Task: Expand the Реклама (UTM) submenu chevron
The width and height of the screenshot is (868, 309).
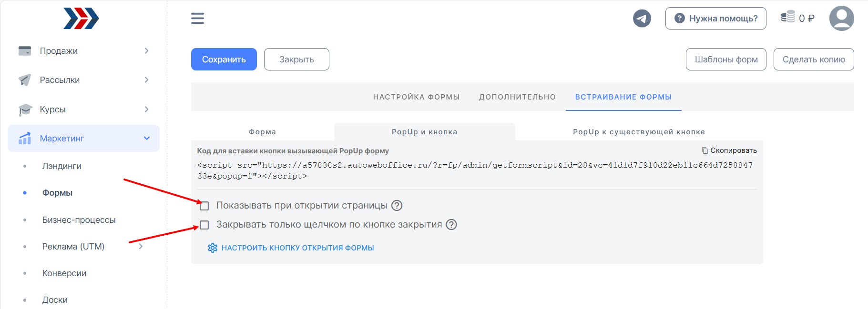Action: point(141,246)
